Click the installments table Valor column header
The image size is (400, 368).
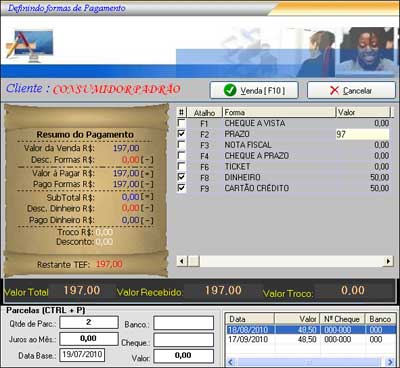297,319
